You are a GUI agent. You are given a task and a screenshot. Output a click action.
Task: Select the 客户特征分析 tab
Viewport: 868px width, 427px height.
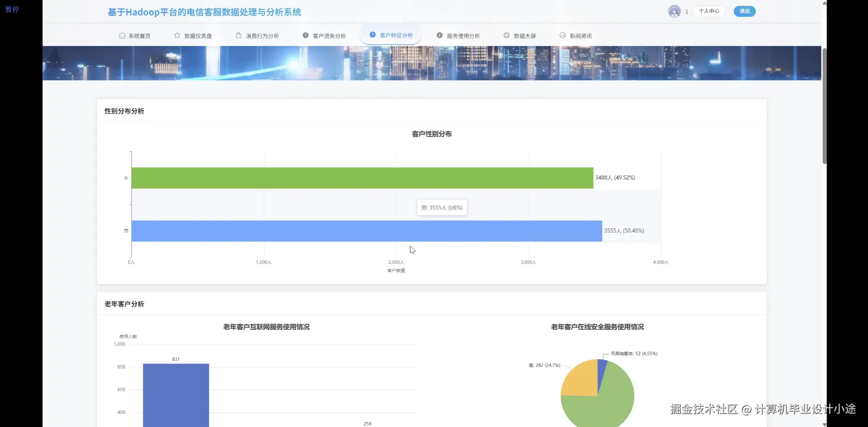391,35
